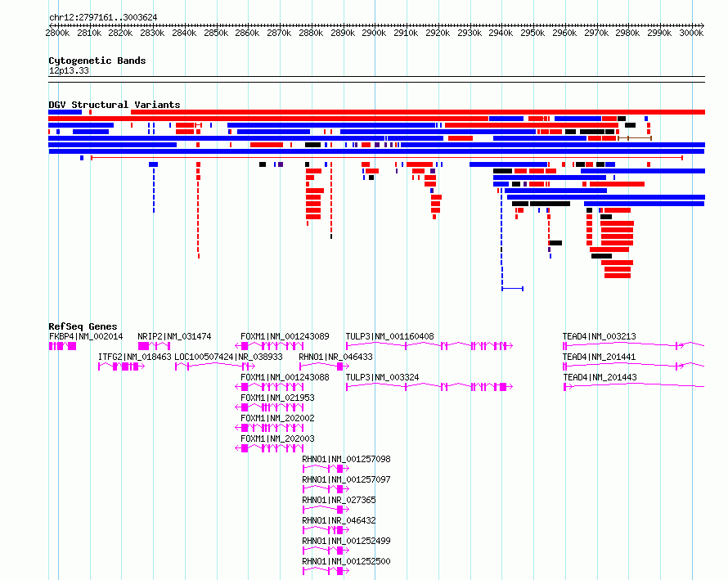The image size is (728, 580).
Task: Select transcript label RHNO1|NR_046433
Action: point(335,357)
